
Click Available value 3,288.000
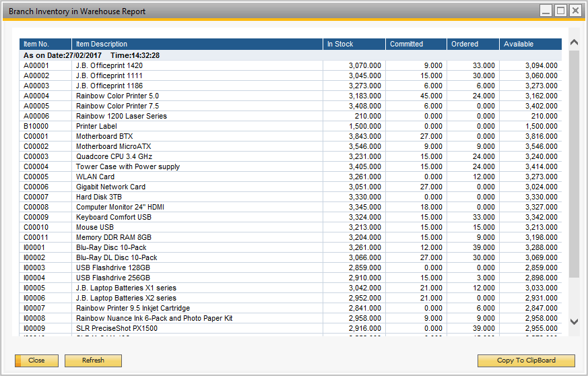pyautogui.click(x=541, y=248)
